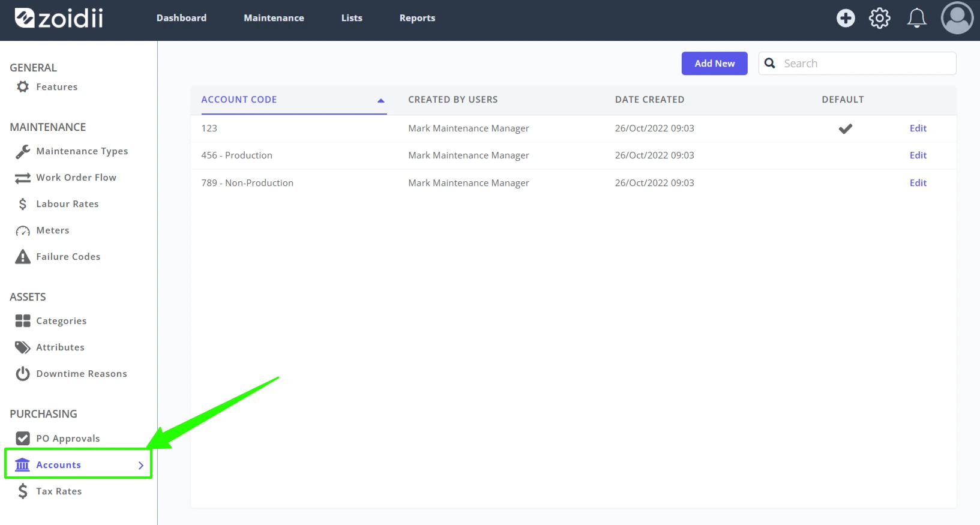This screenshot has height=525, width=980.
Task: Open the Lists menu
Action: [352, 18]
